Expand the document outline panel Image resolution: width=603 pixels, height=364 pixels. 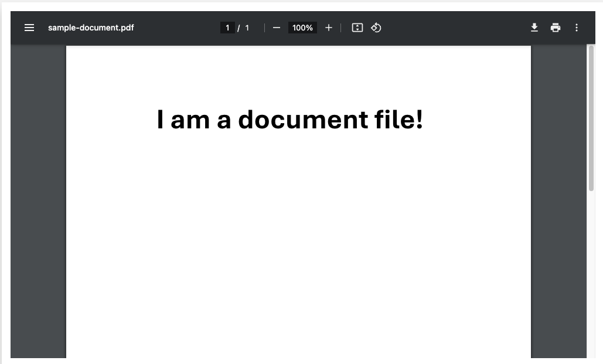pyautogui.click(x=29, y=28)
